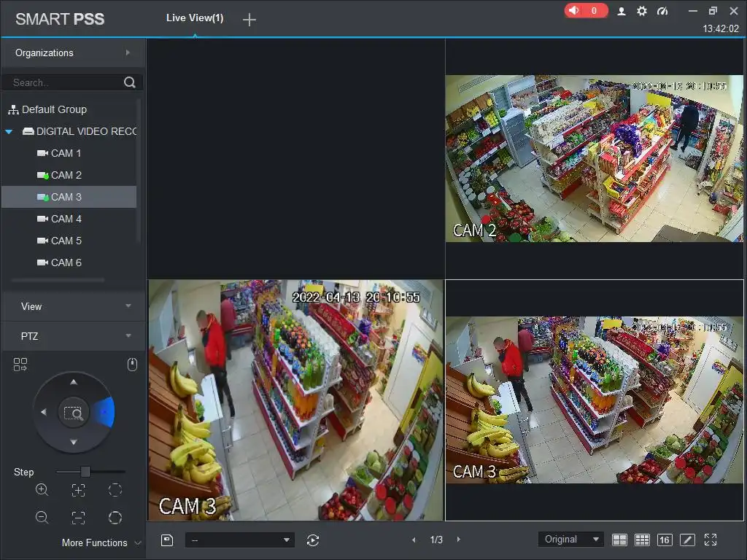Save the current view with disk icon

click(x=167, y=540)
